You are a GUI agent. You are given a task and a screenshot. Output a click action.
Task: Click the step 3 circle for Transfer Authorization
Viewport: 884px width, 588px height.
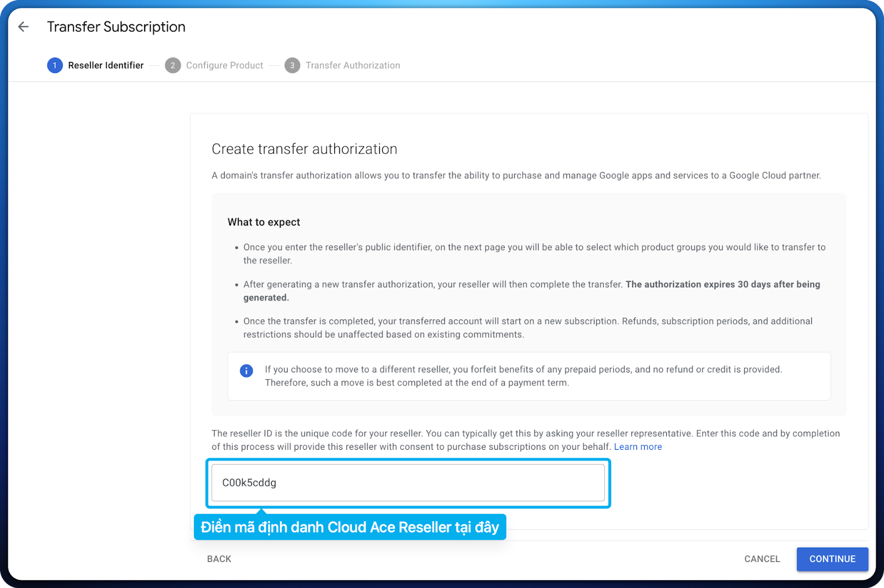[292, 65]
